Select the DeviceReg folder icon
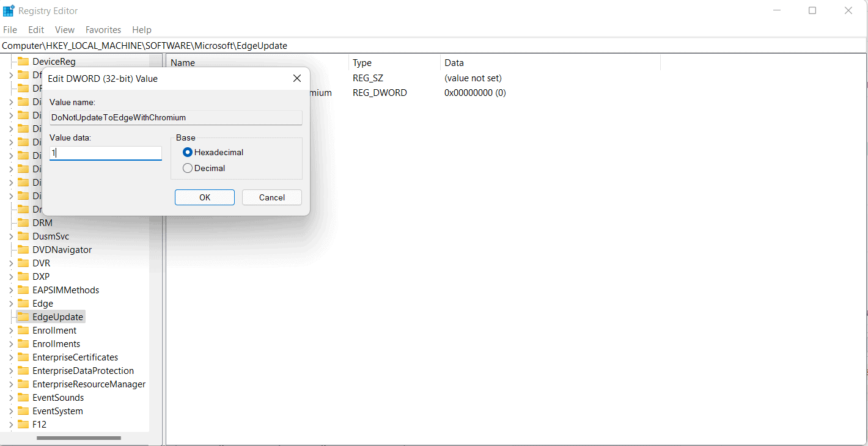The height and width of the screenshot is (446, 868). click(23, 61)
